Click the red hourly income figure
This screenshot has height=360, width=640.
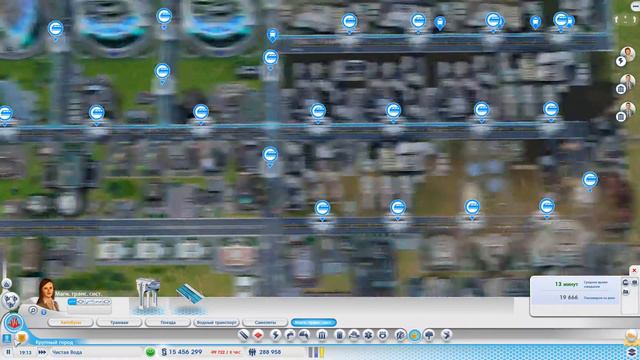[x=225, y=352]
